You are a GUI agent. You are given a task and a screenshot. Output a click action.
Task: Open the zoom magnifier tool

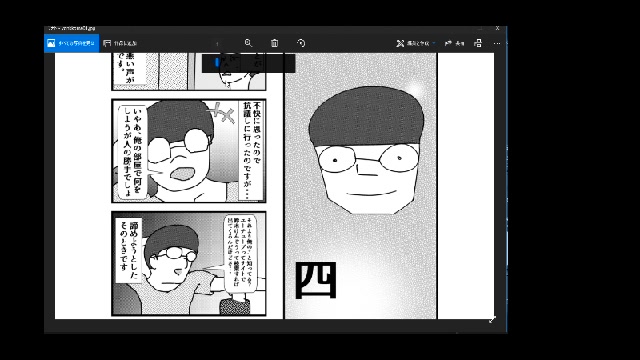(248, 43)
